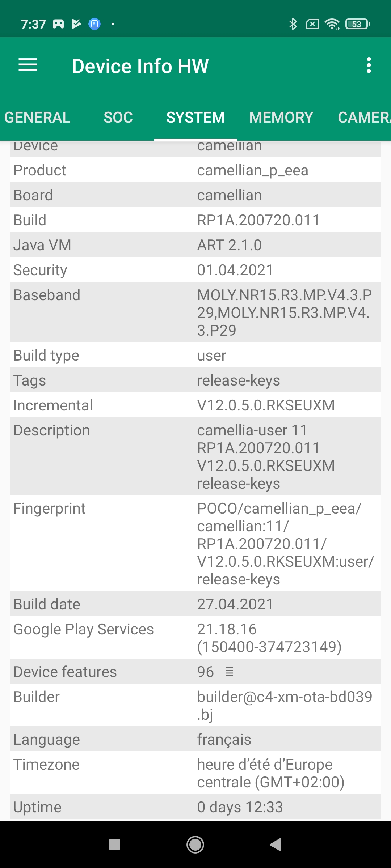Switch to the GENERAL tab
Screen dimensions: 391x868
tap(37, 118)
